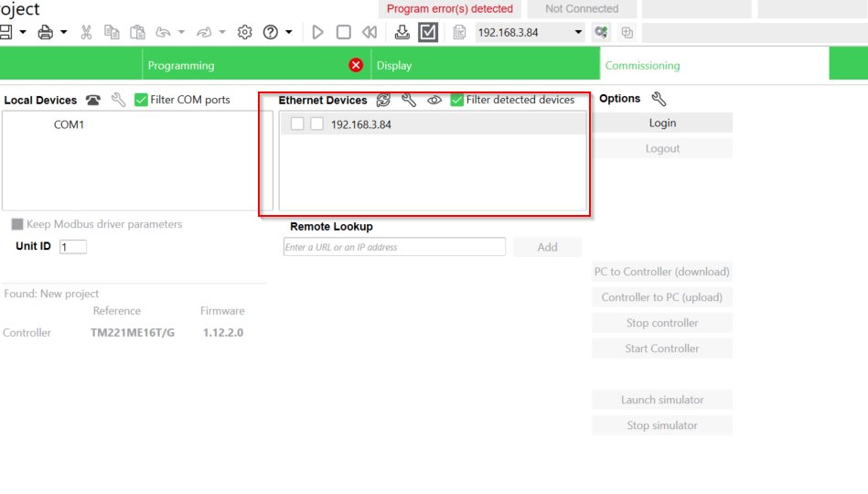This screenshot has height=494, width=868.
Task: Click the Not Connected status label
Action: (x=582, y=9)
